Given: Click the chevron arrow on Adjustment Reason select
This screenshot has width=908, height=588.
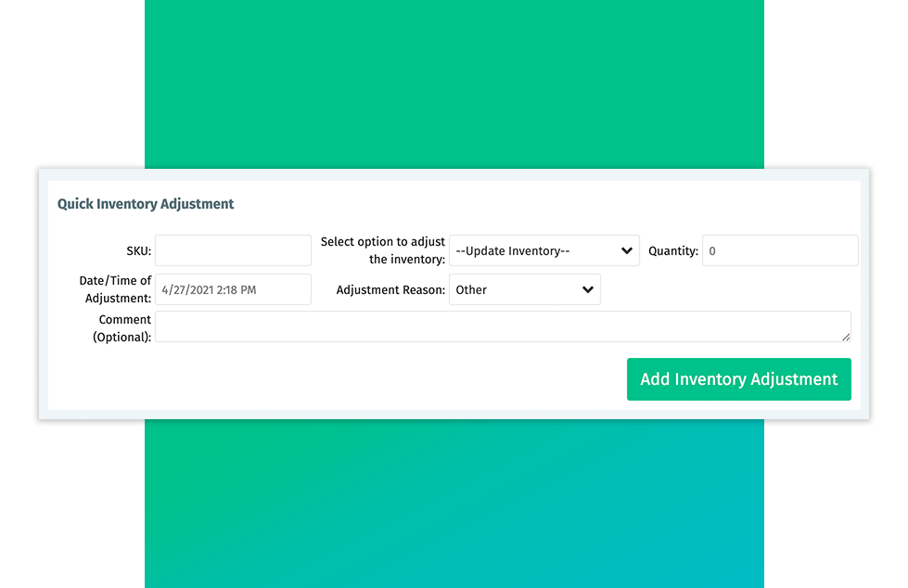Looking at the screenshot, I should coord(588,289).
